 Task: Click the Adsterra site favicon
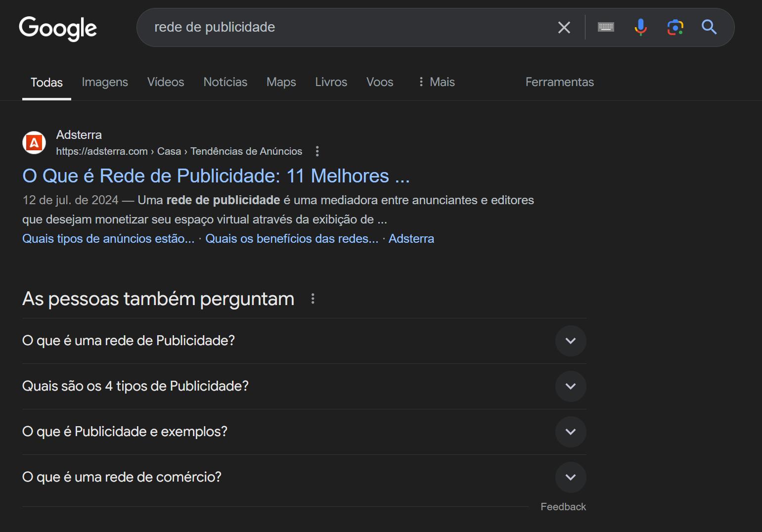point(34,143)
